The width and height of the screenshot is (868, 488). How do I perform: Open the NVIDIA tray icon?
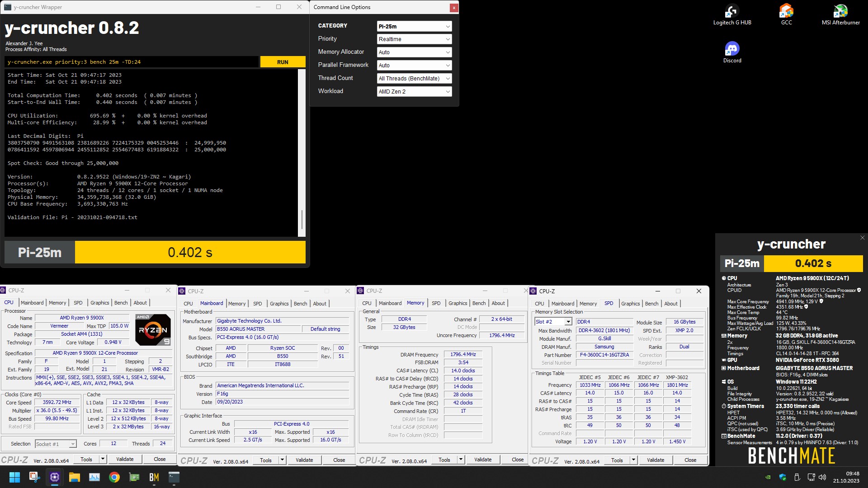point(768,477)
